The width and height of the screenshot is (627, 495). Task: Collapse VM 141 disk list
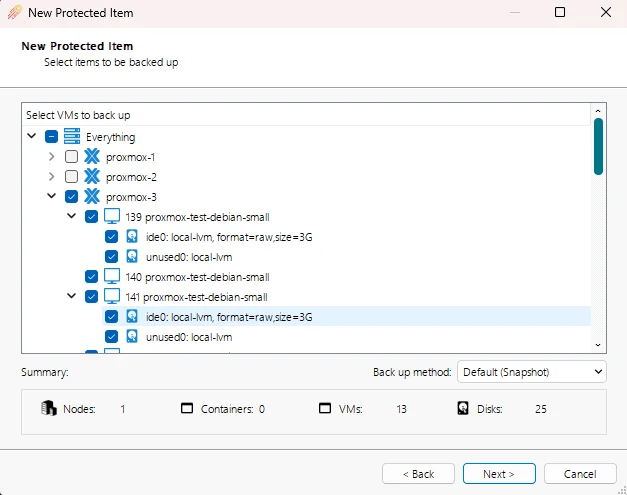72,296
